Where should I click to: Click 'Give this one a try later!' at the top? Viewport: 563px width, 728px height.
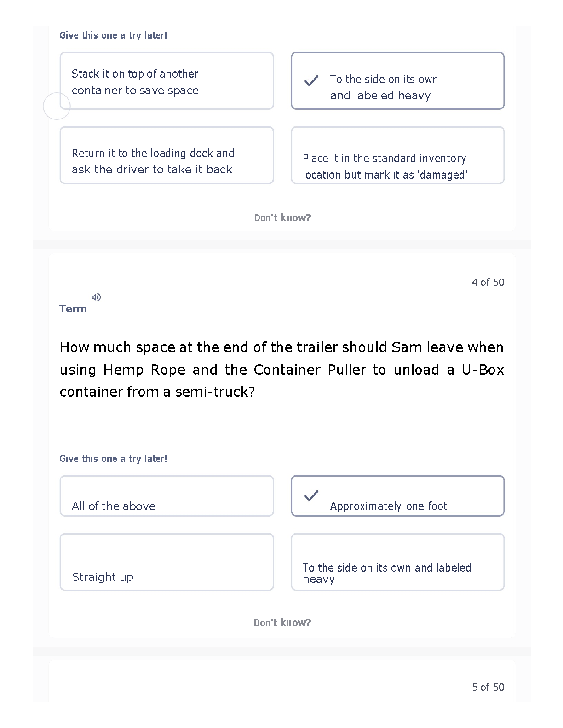pyautogui.click(x=113, y=35)
